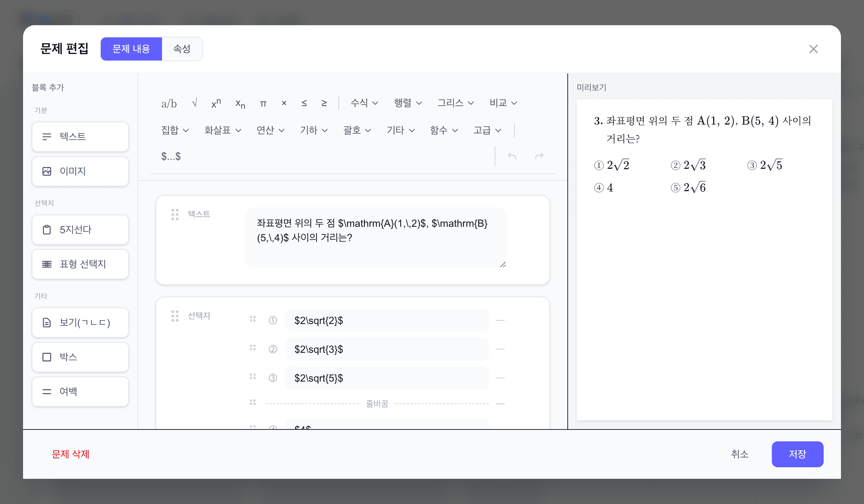Redo the last edit
The image size is (864, 504).
click(x=539, y=156)
